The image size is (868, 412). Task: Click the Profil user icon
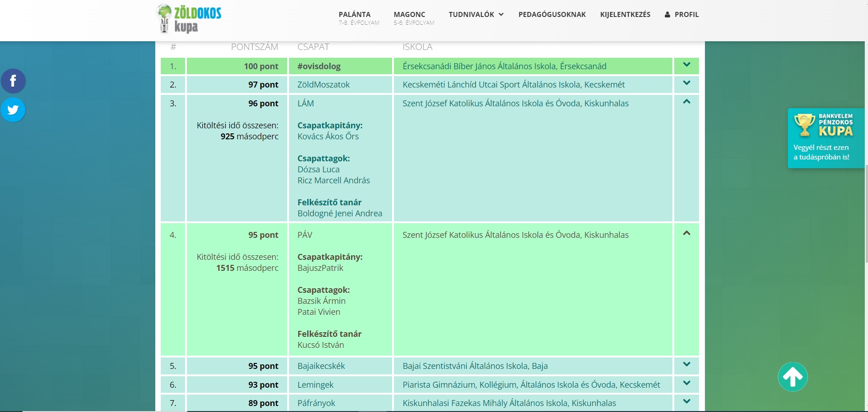(667, 15)
